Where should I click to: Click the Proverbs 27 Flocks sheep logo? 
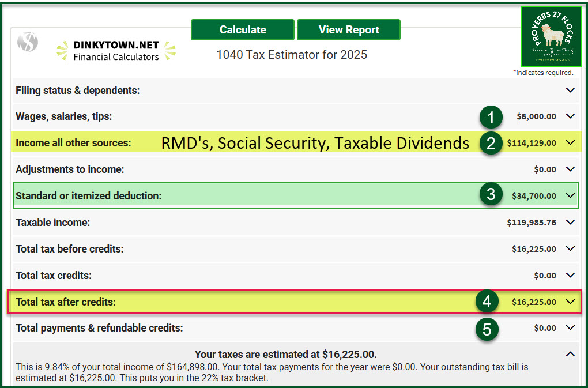pos(551,37)
